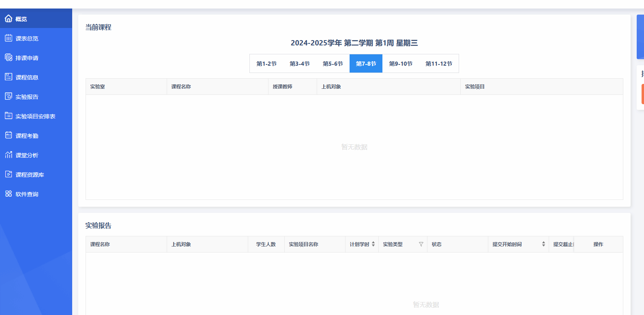This screenshot has height=315, width=644.
Task: Click the 软件查询 grid icon
Action: (x=9, y=194)
